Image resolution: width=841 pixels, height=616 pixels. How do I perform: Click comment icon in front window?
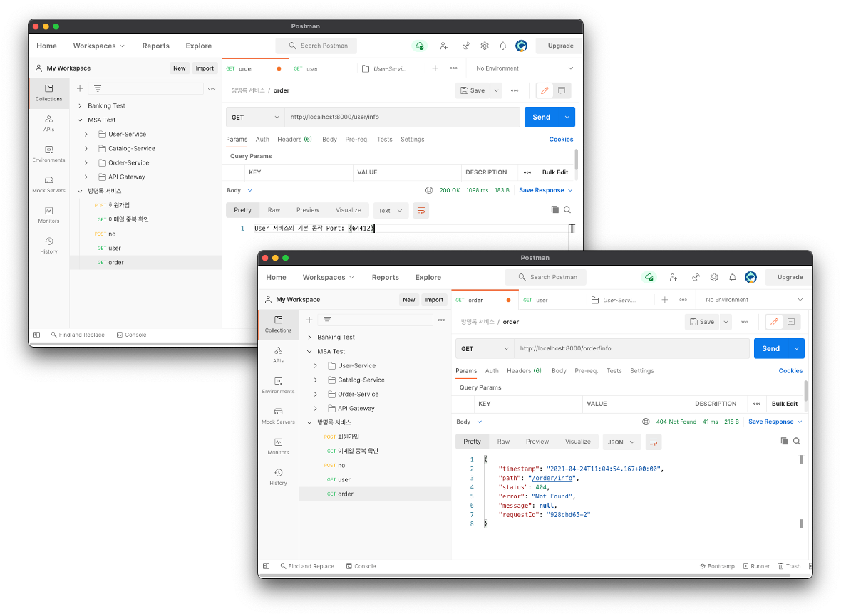tap(791, 322)
